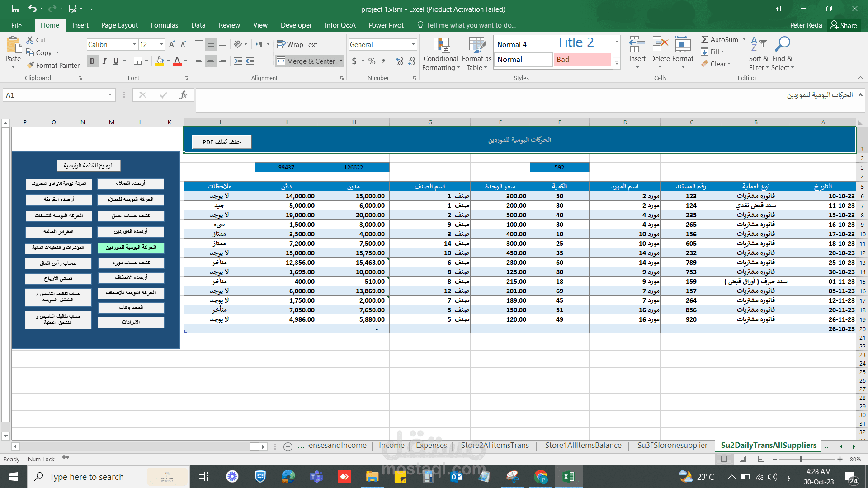Switch to Page Layout view in status bar
The image size is (868, 488).
coord(743,459)
